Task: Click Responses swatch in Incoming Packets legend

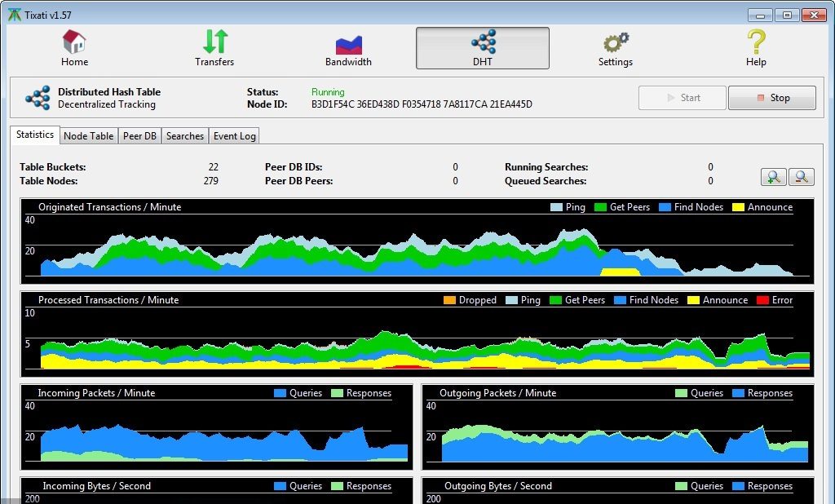Action: tap(337, 393)
